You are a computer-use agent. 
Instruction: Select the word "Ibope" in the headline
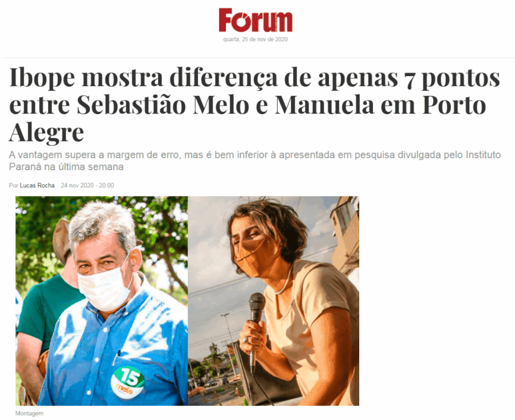(42, 78)
